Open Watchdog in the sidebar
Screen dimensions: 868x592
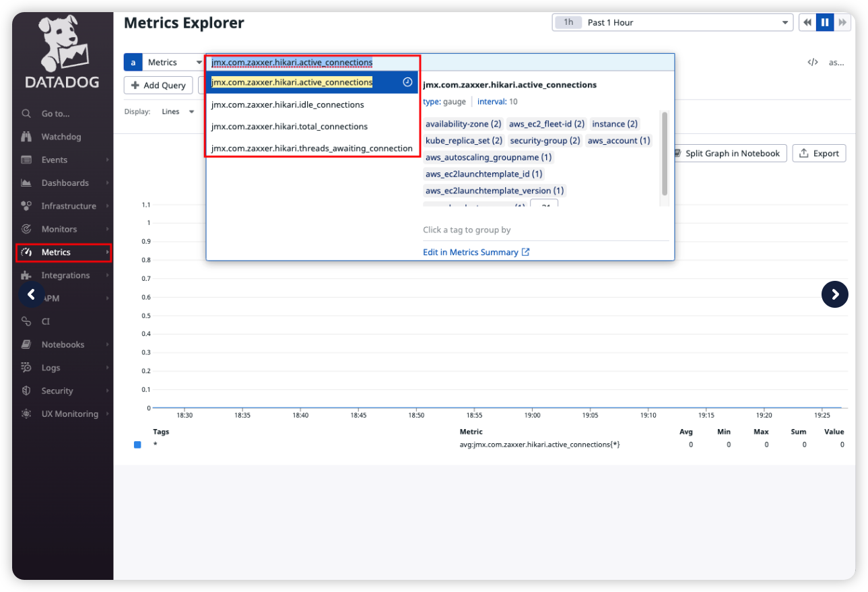pyautogui.click(x=61, y=137)
